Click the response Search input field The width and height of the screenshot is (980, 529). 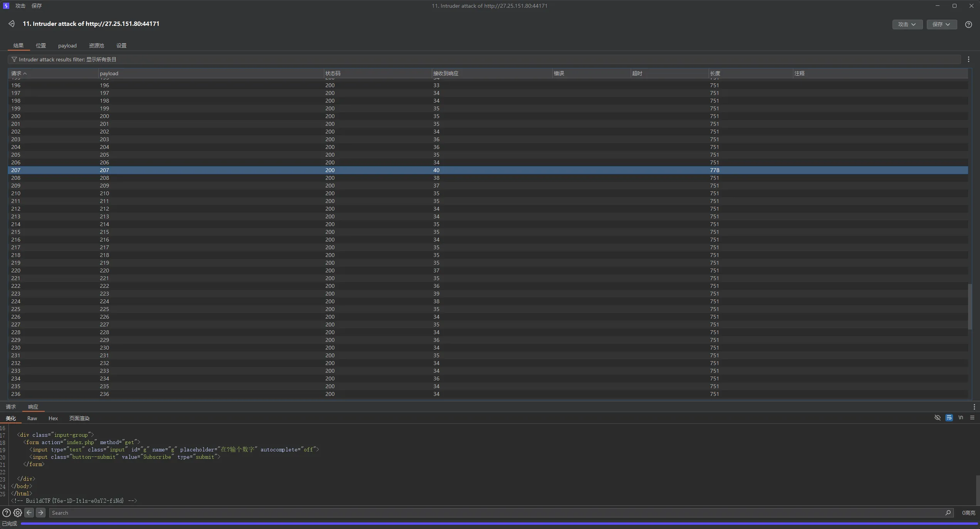pyautogui.click(x=497, y=513)
